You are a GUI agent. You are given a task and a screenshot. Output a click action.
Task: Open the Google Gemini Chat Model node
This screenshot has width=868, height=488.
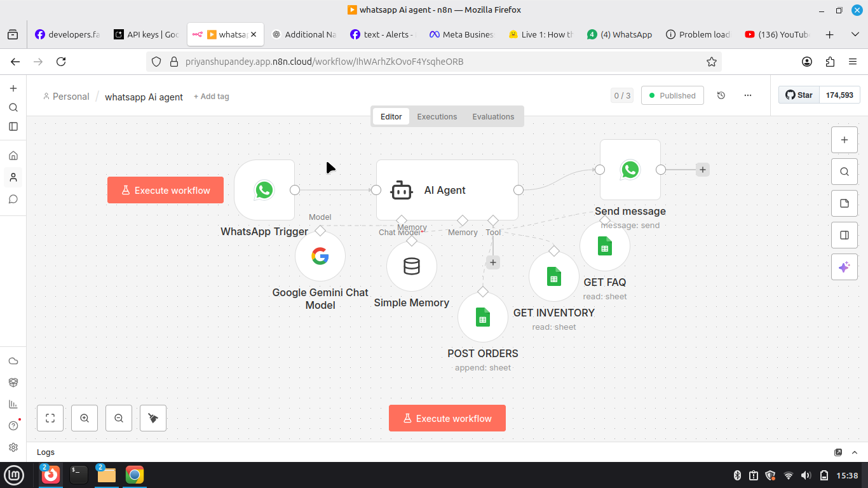[x=320, y=256]
